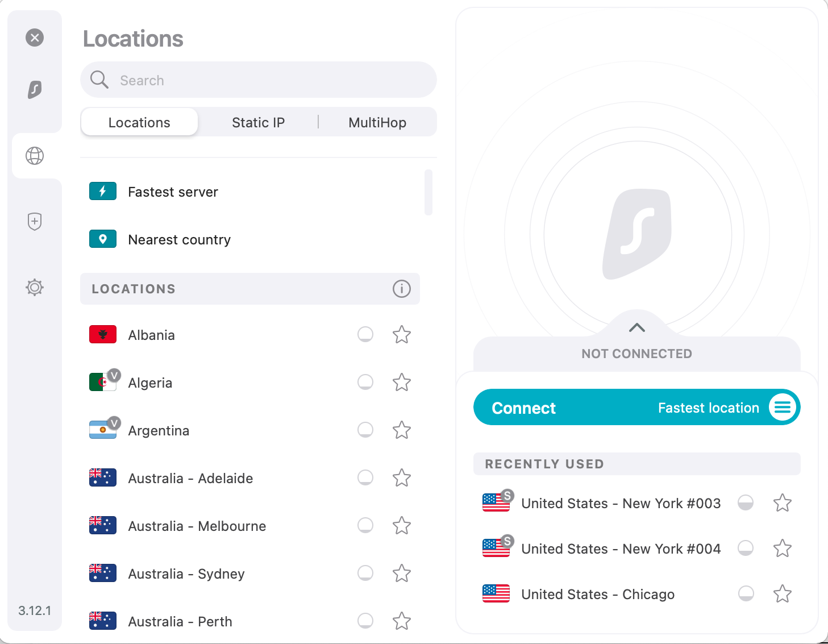The height and width of the screenshot is (644, 828).
Task: Favorite Australia - Sydney server
Action: pos(401,574)
